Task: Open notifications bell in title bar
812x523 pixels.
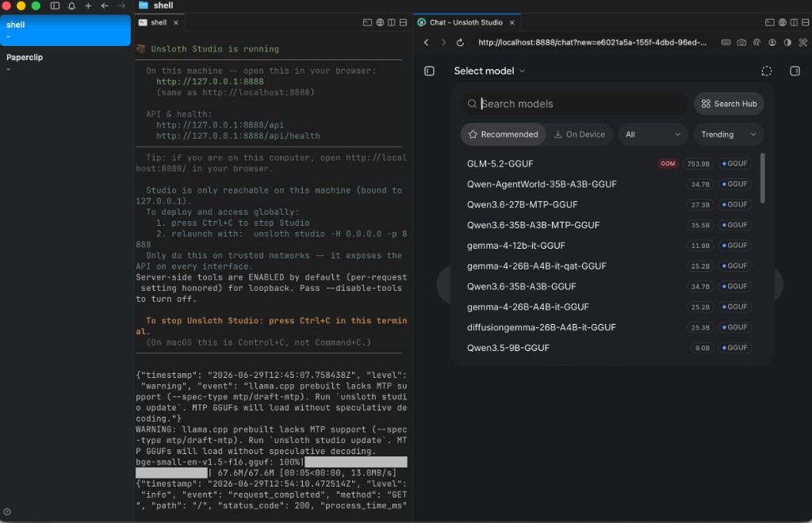Action: tap(71, 6)
